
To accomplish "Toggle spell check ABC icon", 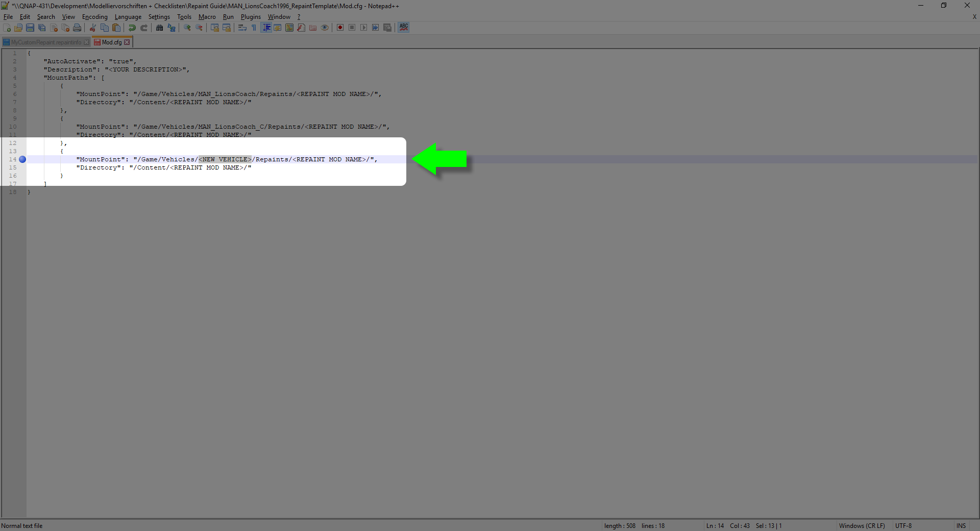I will pos(404,28).
